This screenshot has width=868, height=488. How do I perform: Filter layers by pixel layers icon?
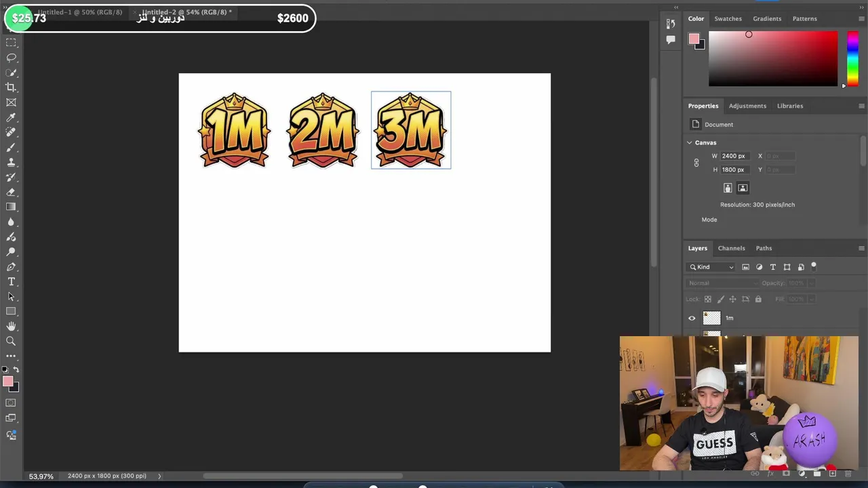point(745,267)
